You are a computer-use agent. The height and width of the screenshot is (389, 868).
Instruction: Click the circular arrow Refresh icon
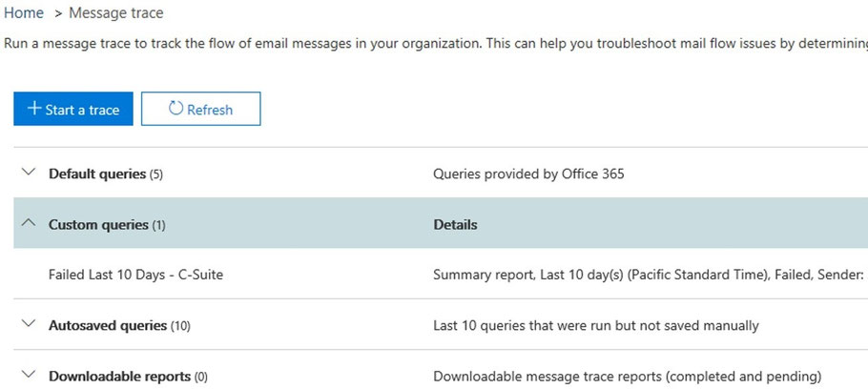176,109
